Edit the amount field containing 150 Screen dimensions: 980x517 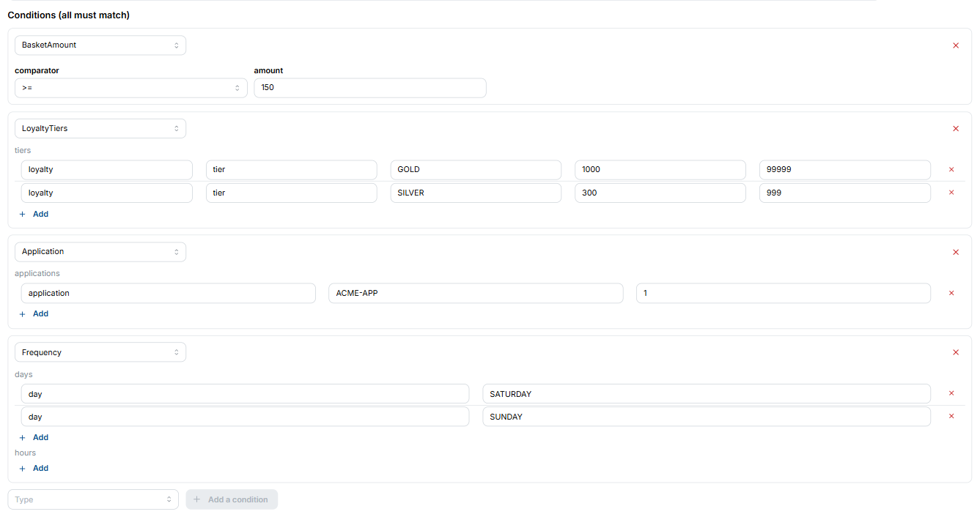[x=370, y=88]
